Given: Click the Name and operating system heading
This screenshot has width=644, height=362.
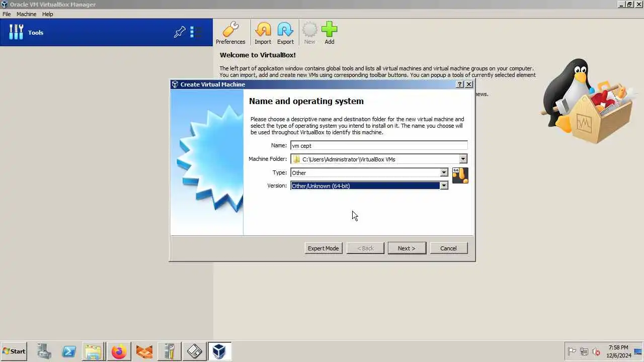Looking at the screenshot, I should [306, 101].
